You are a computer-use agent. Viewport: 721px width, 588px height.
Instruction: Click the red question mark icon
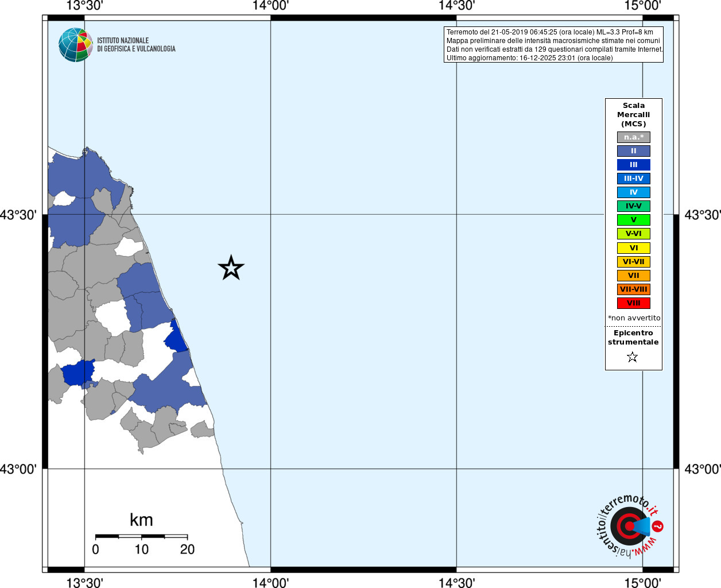tap(658, 526)
